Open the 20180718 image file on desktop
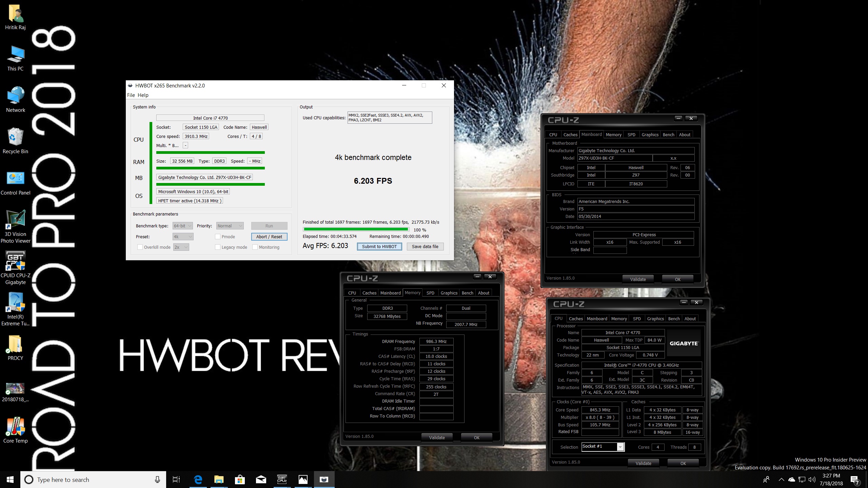The image size is (868, 488). (x=15, y=392)
